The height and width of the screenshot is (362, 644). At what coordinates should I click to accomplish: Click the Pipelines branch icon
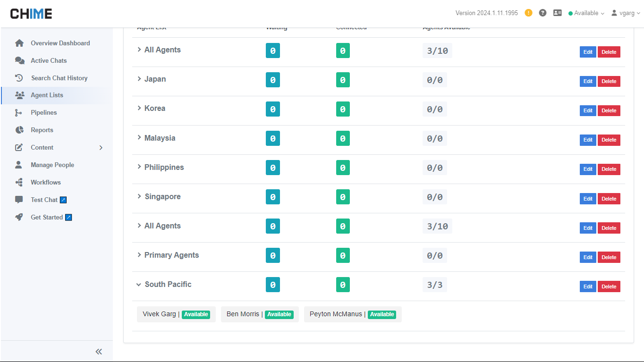[18, 113]
